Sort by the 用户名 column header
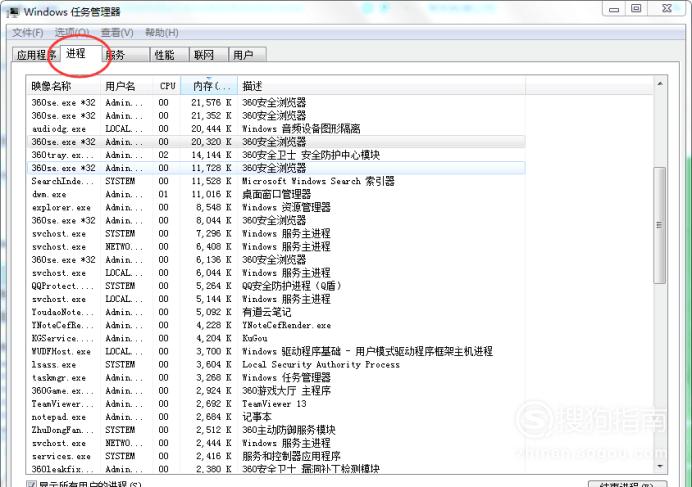692x487 pixels. (127, 86)
